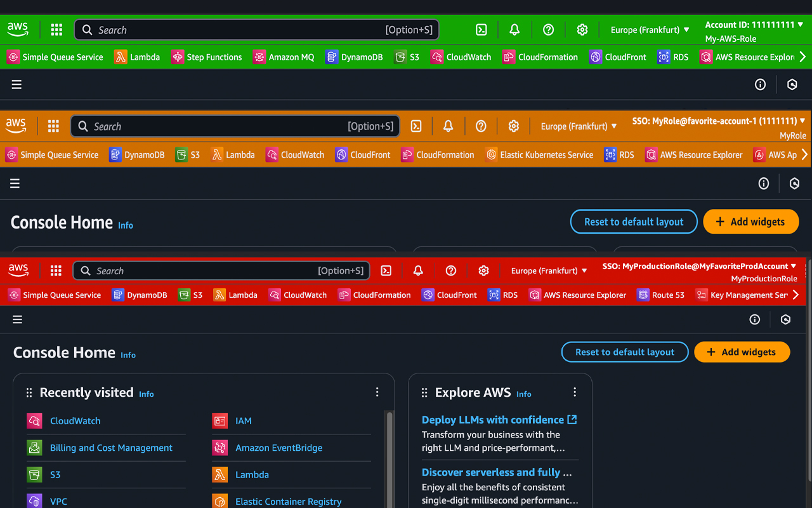
Task: Open CloudShell in the green console bar
Action: tap(481, 30)
